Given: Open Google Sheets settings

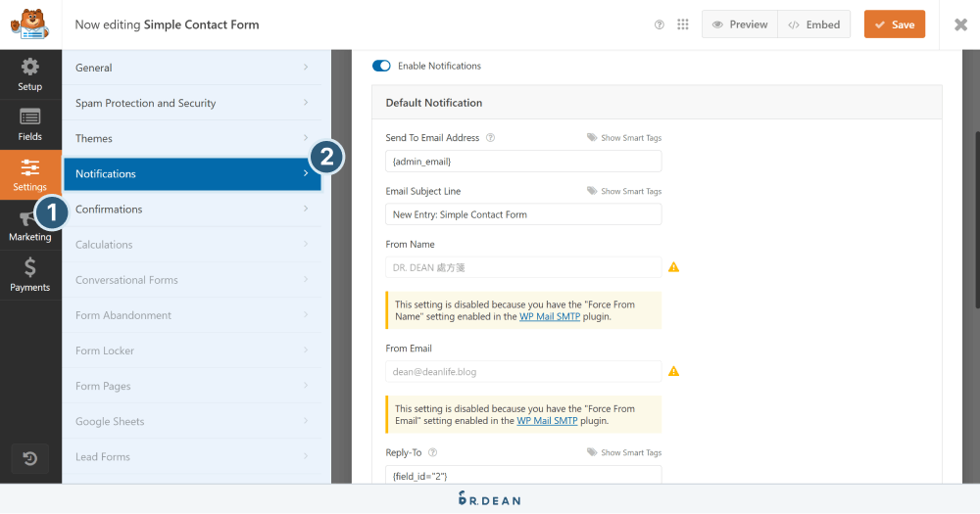Looking at the screenshot, I should (192, 422).
